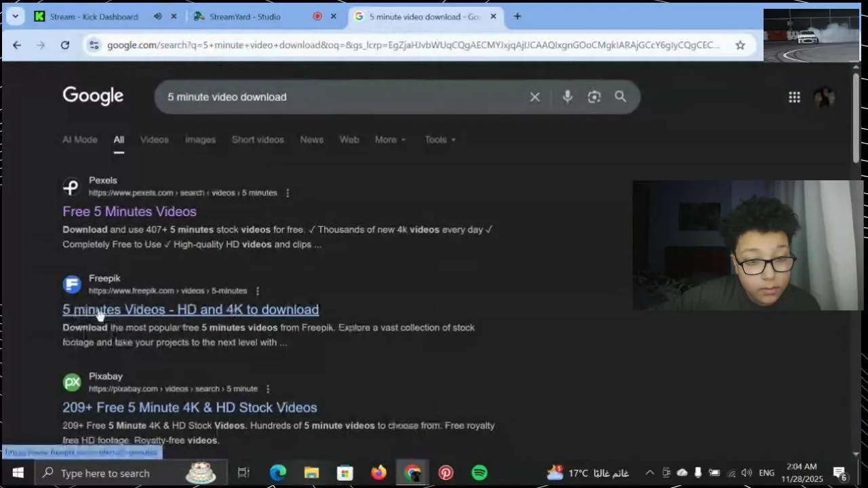Open the Wi-Fi network tray icon
This screenshot has height=488, width=868.
[x=731, y=473]
